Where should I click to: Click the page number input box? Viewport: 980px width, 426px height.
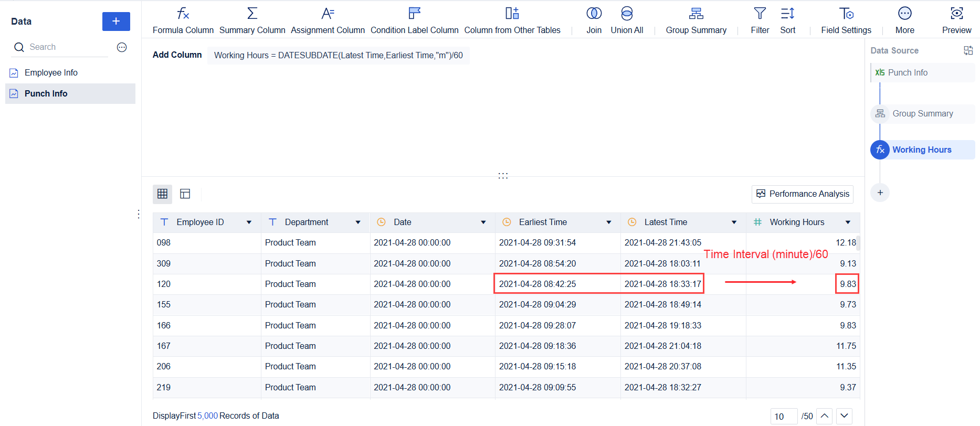[x=784, y=416]
